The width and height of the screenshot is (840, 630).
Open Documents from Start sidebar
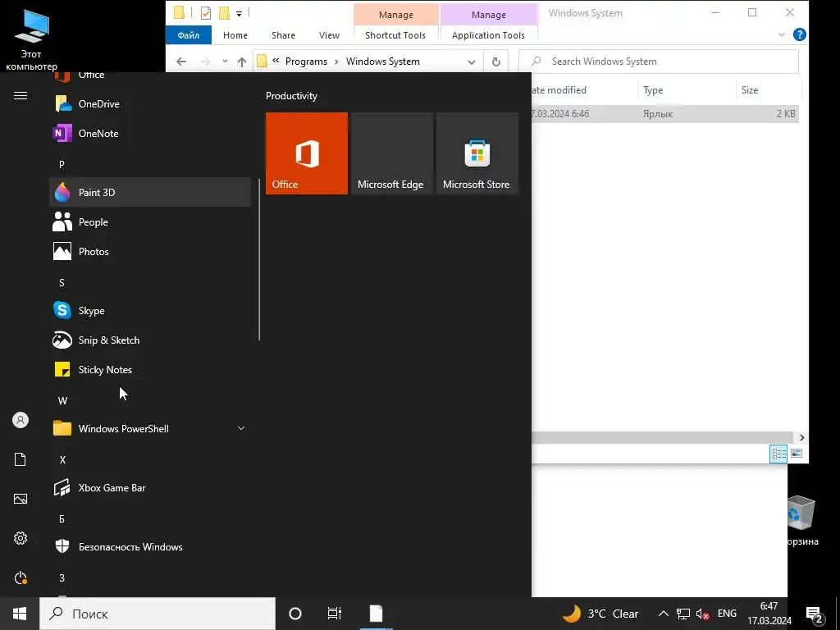pyautogui.click(x=21, y=459)
